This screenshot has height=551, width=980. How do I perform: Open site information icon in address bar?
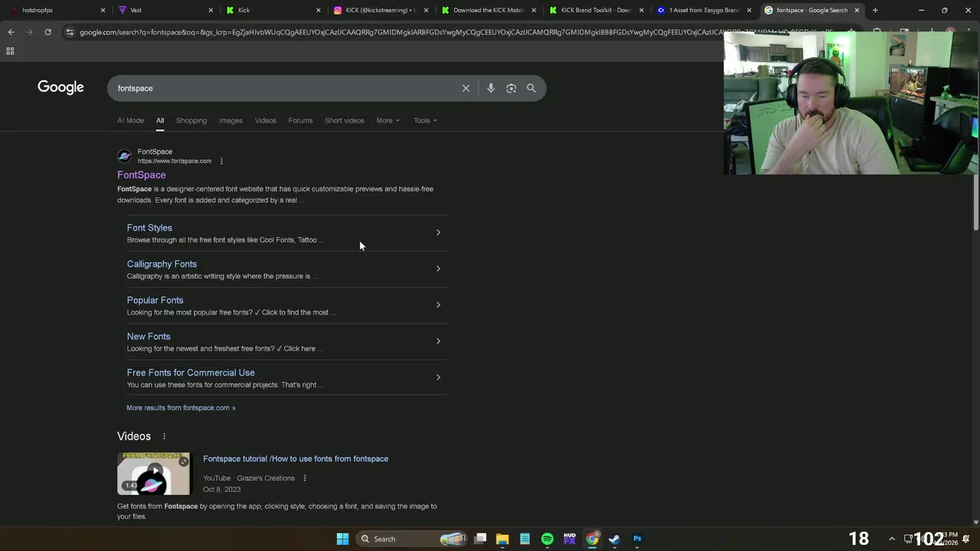tap(70, 32)
